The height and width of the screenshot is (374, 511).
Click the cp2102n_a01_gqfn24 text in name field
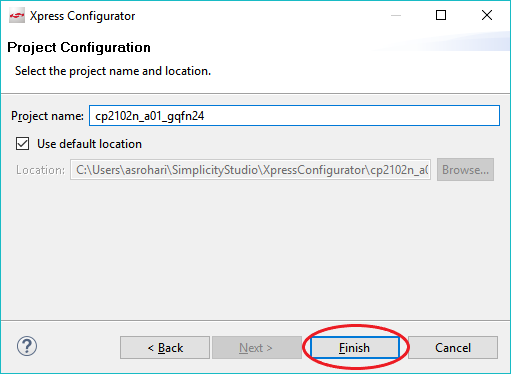(149, 116)
